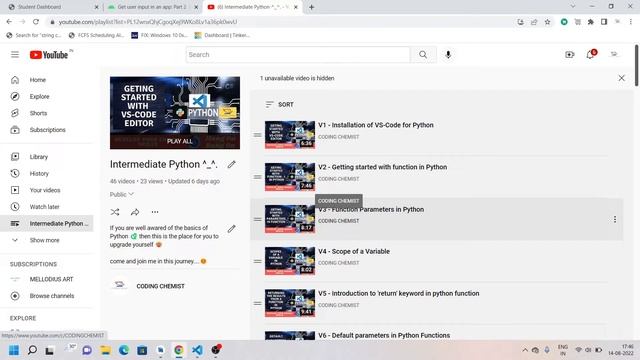
Task: Open action menu for V3 Function Parameters
Action: click(615, 219)
